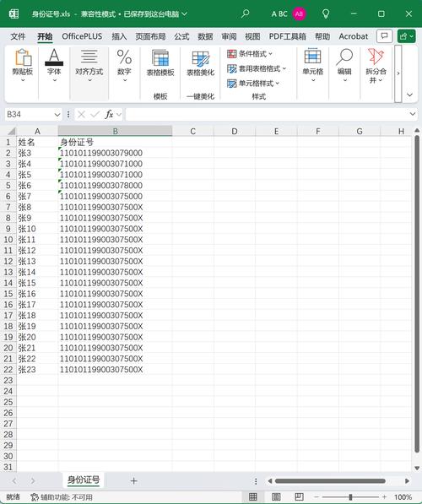Click the accessibility status icon

point(35,497)
